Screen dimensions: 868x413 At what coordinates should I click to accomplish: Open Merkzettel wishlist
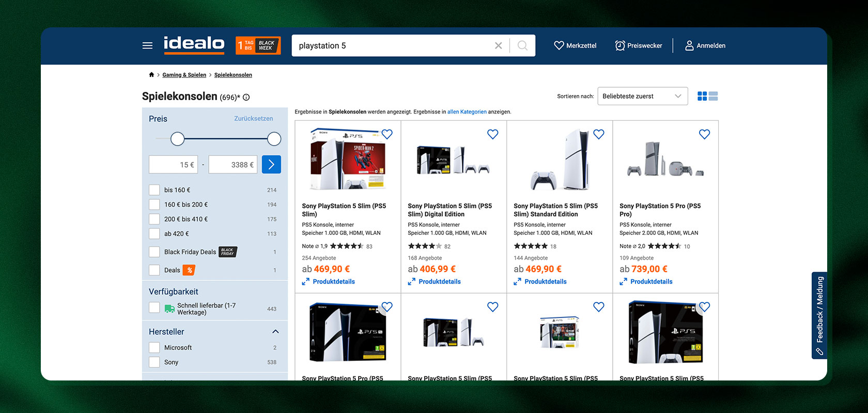(575, 45)
